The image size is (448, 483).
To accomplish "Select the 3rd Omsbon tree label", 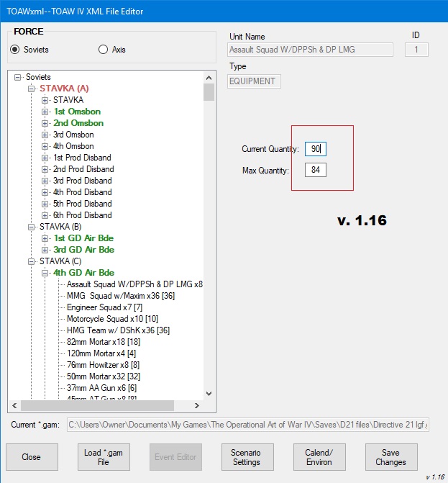I will click(x=73, y=135).
